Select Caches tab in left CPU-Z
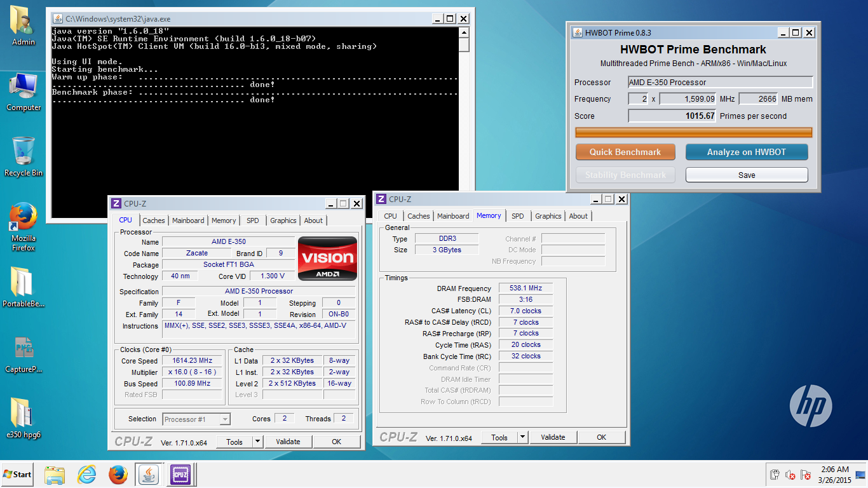The height and width of the screenshot is (488, 868). click(154, 220)
